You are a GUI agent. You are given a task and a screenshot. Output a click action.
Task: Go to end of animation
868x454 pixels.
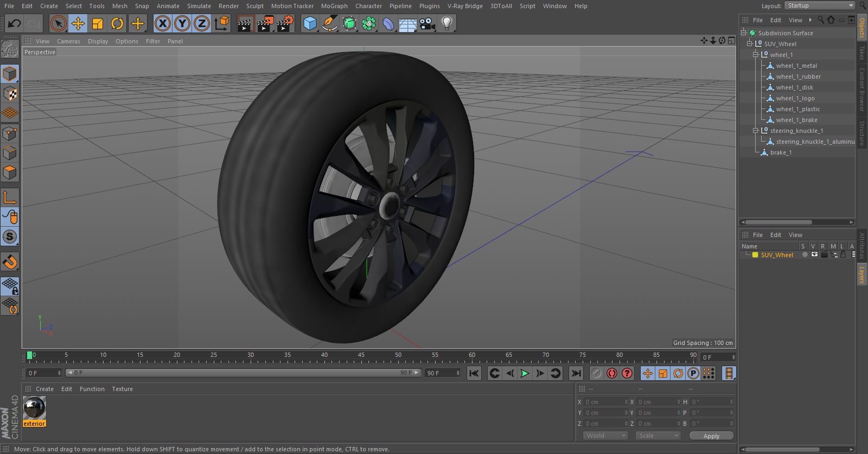576,373
